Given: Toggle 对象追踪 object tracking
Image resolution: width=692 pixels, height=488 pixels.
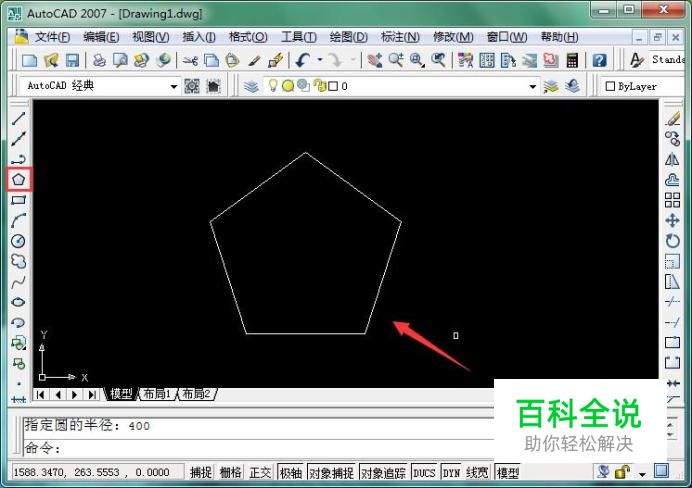Looking at the screenshot, I should [x=383, y=473].
